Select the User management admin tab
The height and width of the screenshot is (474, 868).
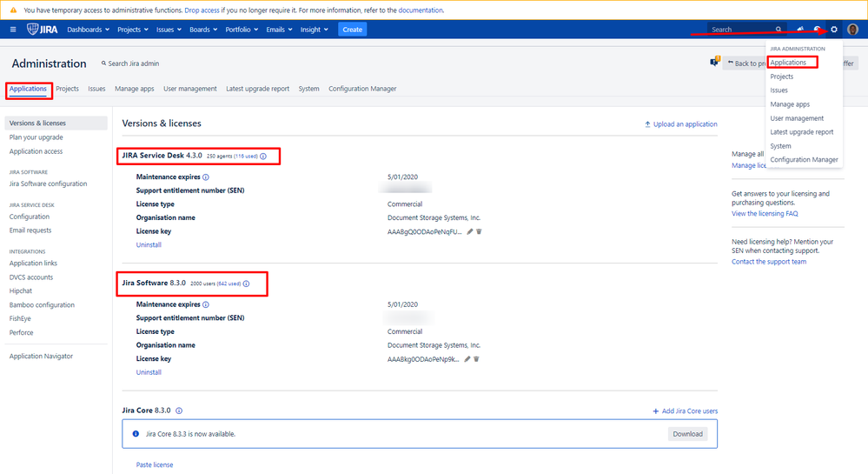tap(190, 89)
